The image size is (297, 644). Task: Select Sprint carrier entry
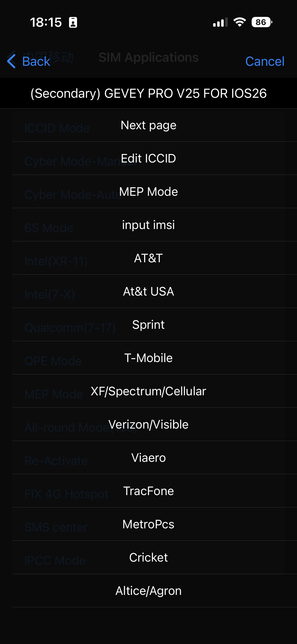148,325
